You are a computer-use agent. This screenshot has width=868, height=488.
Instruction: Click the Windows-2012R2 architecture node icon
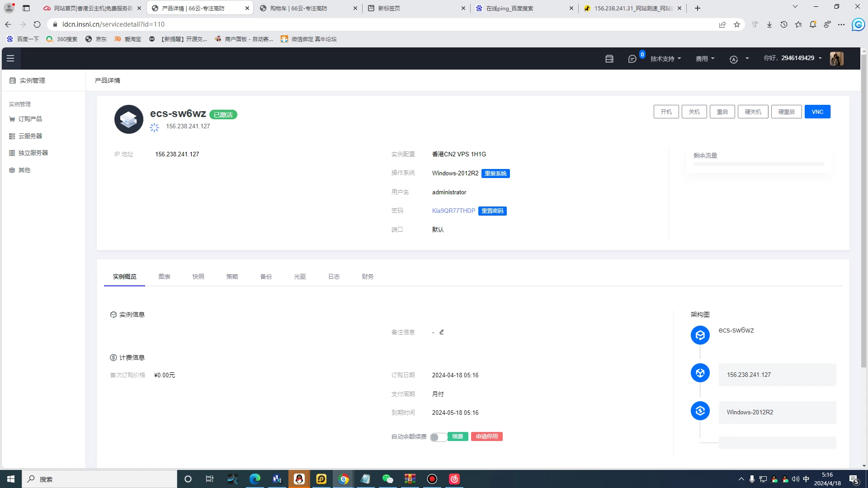[x=700, y=411]
